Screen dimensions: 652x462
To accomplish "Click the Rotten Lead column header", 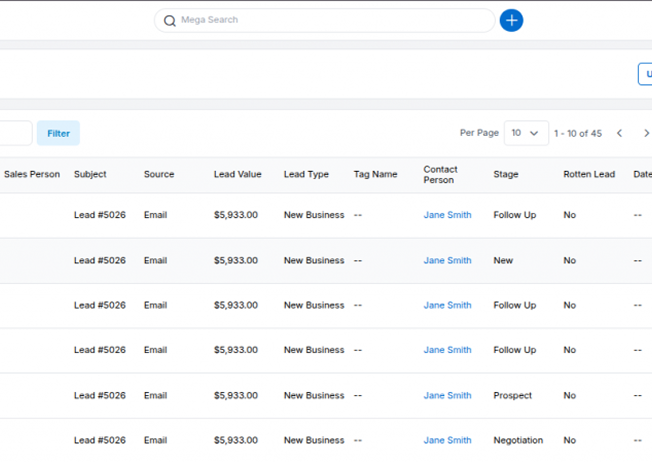I will [589, 174].
